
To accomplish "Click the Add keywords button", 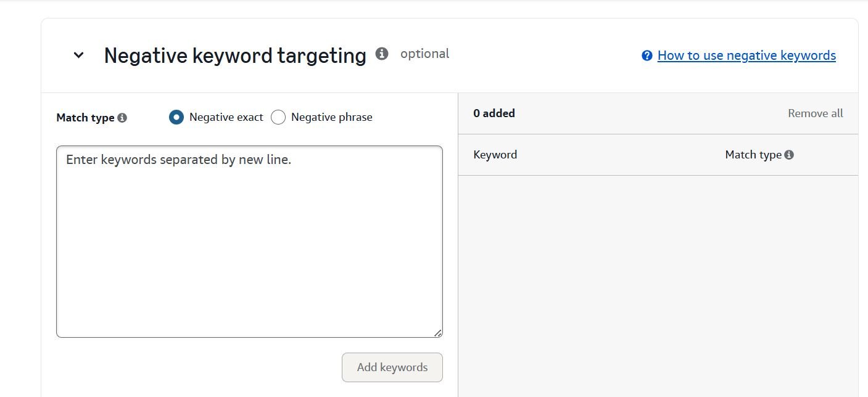I will point(392,367).
